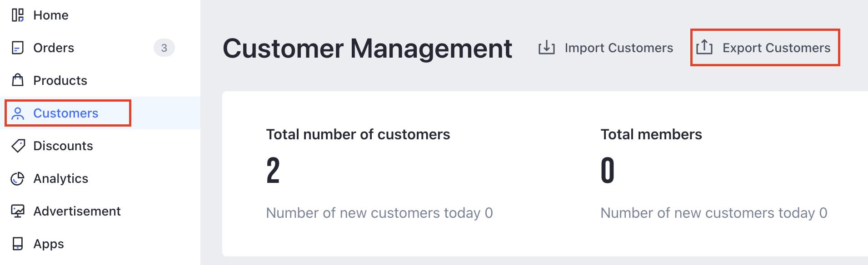
Task: Click the Discounts tag icon
Action: [x=18, y=146]
